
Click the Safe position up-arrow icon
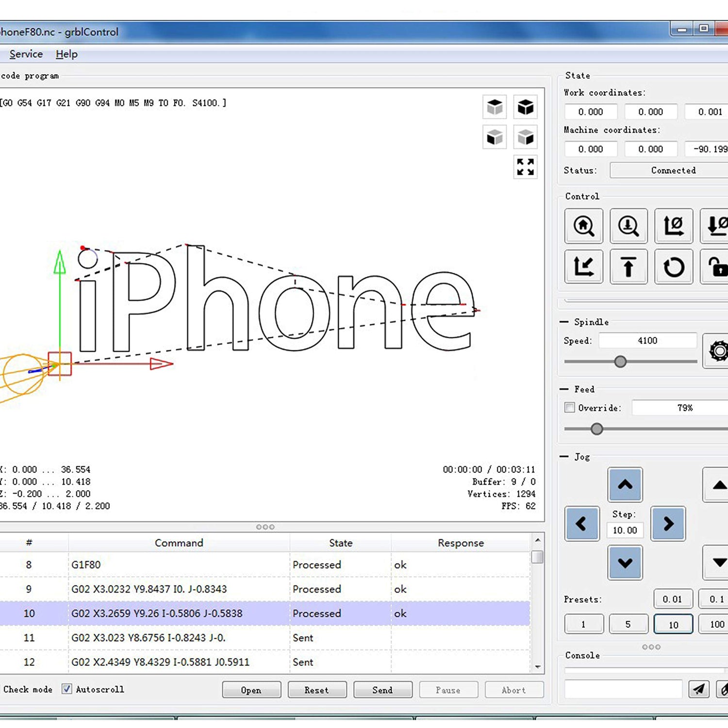tap(629, 266)
